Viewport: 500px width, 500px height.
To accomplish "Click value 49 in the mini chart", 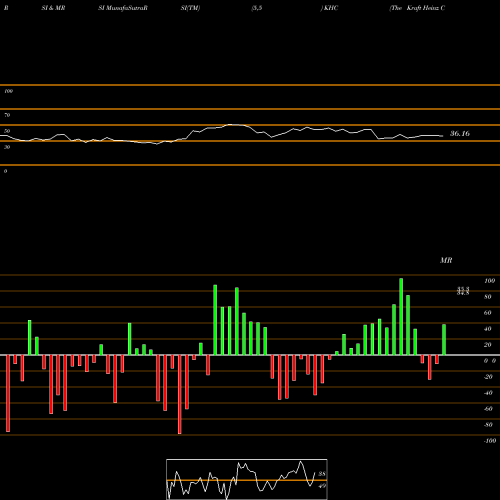I will pyautogui.click(x=322, y=486).
